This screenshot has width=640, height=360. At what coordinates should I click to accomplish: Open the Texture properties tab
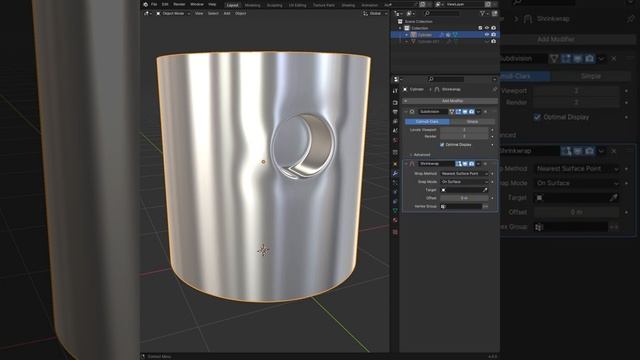(395, 232)
